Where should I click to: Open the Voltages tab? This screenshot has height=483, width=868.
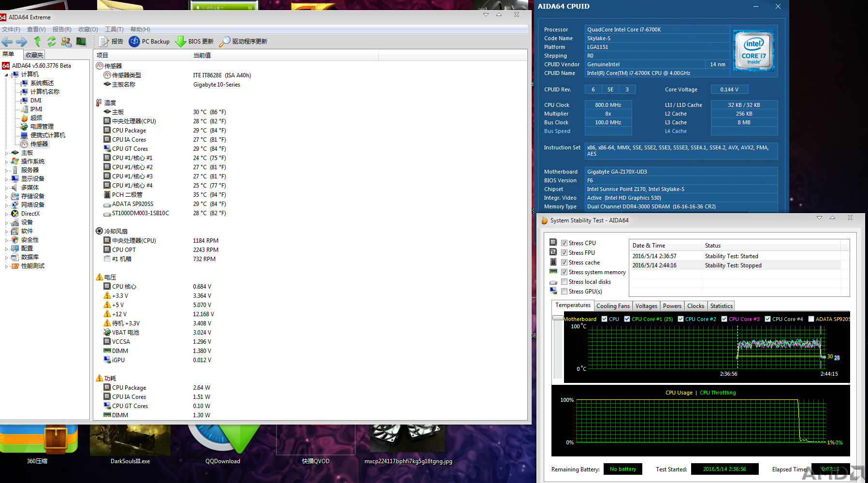coord(646,306)
